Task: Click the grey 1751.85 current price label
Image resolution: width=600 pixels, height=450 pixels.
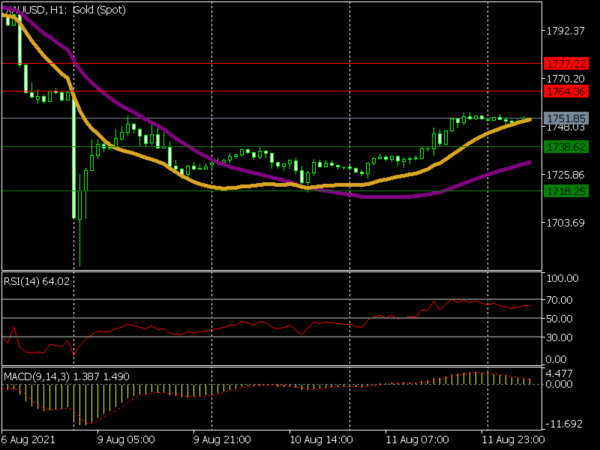Action: [565, 118]
